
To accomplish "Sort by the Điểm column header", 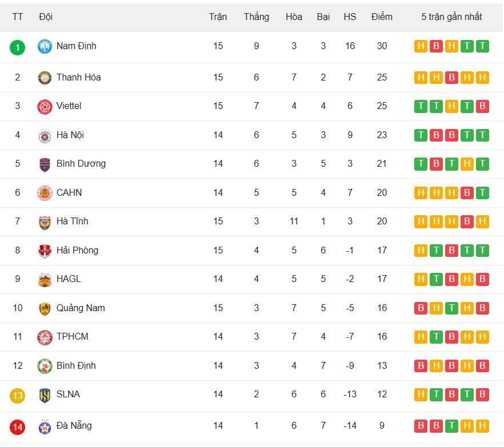I will (x=382, y=17).
